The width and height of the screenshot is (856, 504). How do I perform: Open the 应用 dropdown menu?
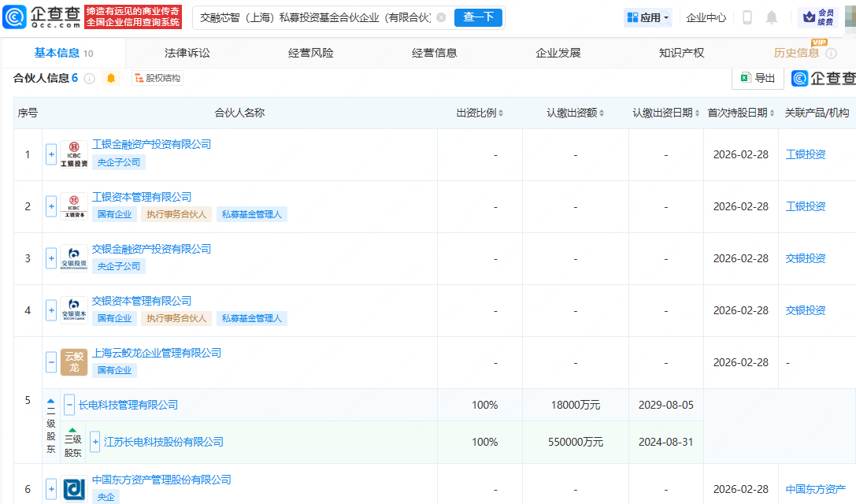click(x=648, y=17)
